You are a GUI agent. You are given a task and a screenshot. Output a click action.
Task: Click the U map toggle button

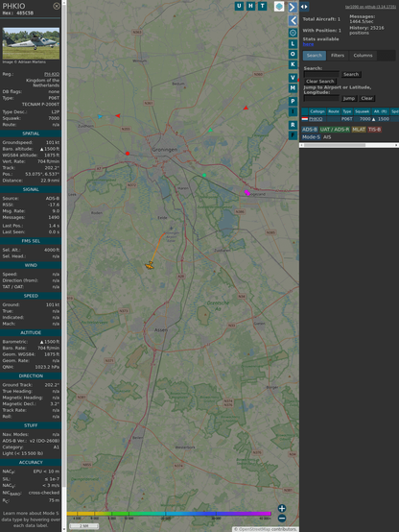(x=239, y=6)
